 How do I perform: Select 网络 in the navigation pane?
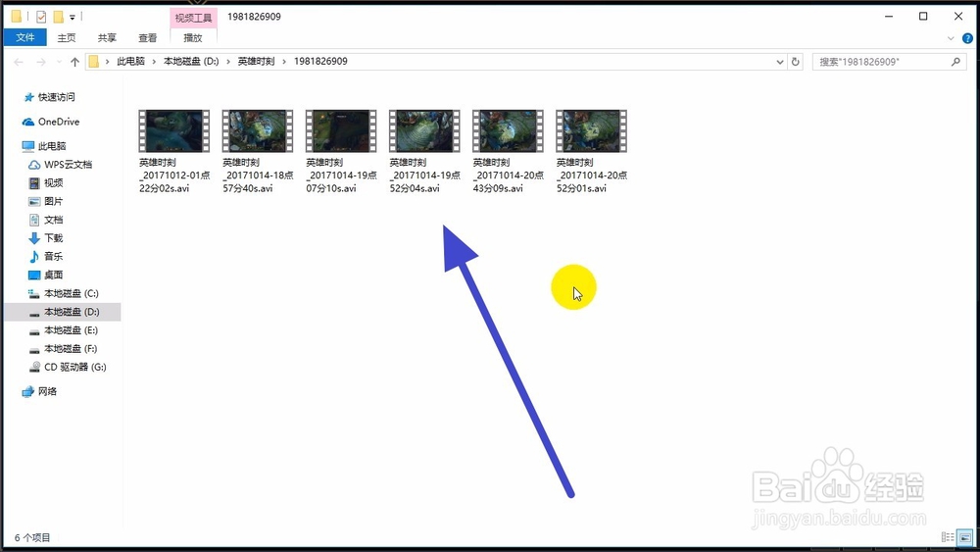pyautogui.click(x=39, y=391)
